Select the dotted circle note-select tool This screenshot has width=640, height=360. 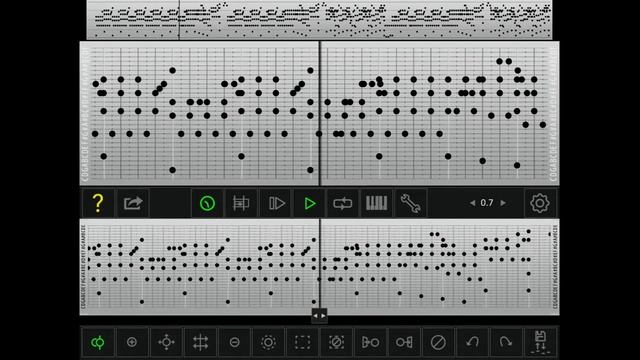tap(268, 342)
